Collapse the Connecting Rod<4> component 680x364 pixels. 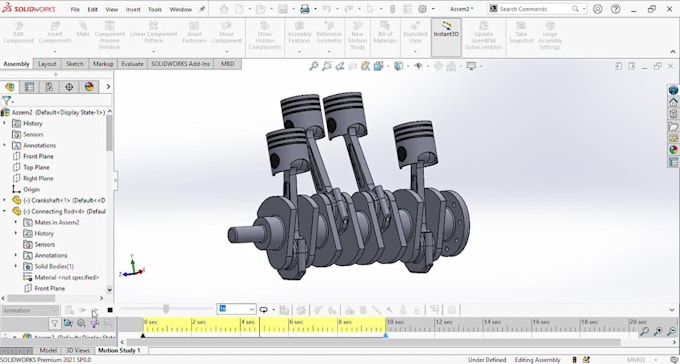5,211
